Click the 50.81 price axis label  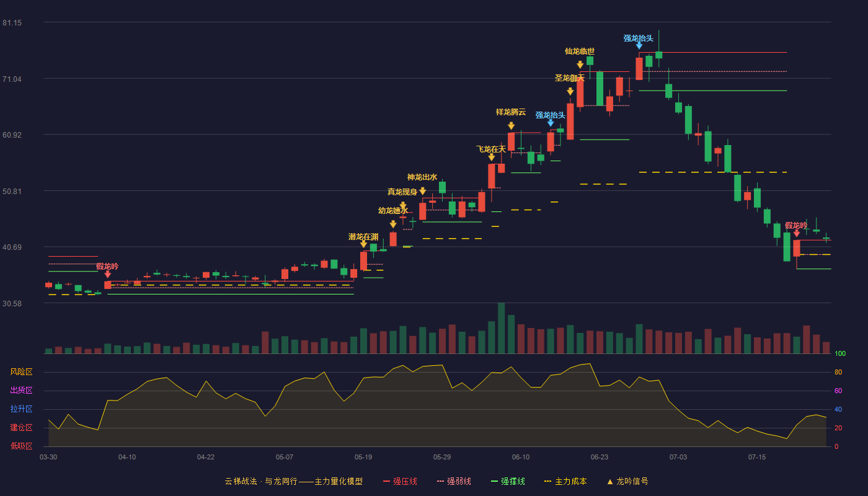(x=12, y=191)
